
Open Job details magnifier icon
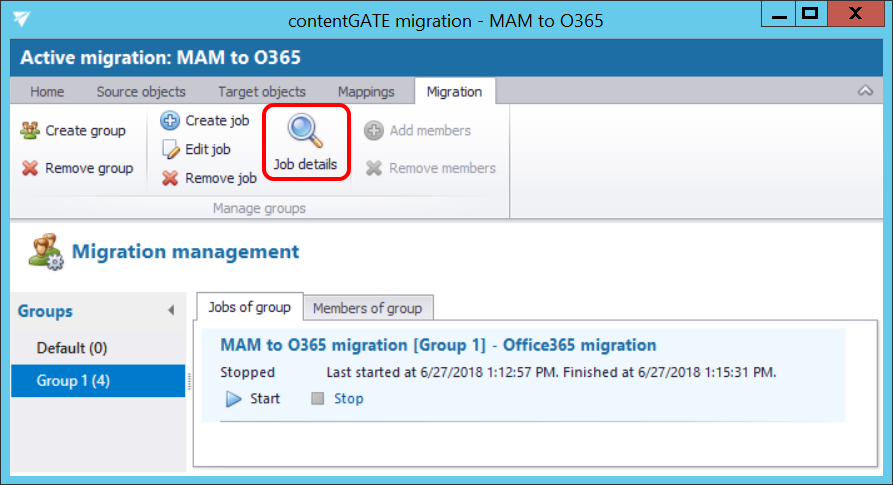305,131
